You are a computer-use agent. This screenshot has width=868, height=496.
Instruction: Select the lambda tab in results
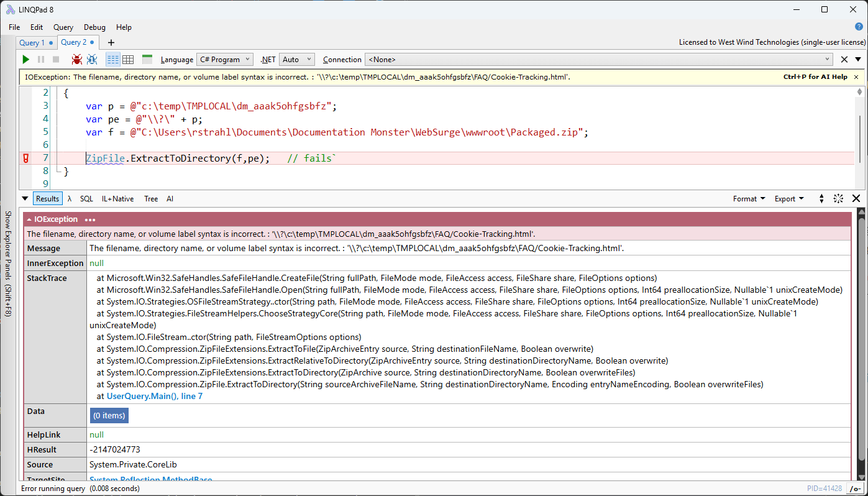coord(70,199)
